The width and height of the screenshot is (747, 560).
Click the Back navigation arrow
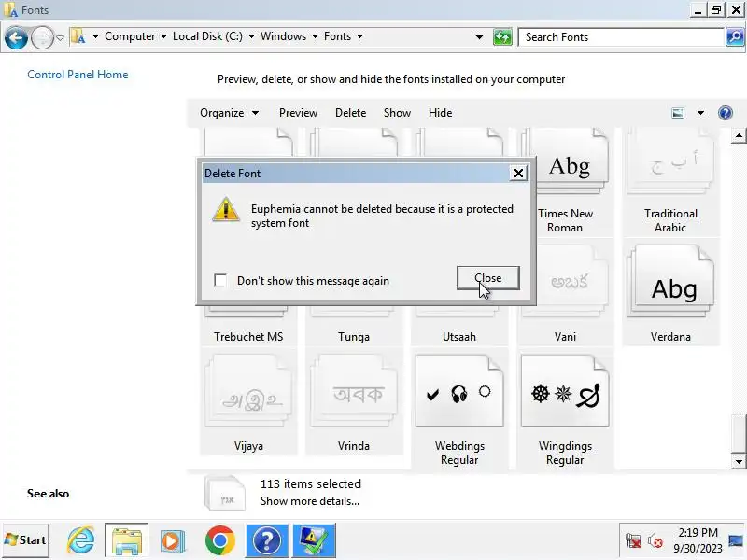click(x=16, y=37)
